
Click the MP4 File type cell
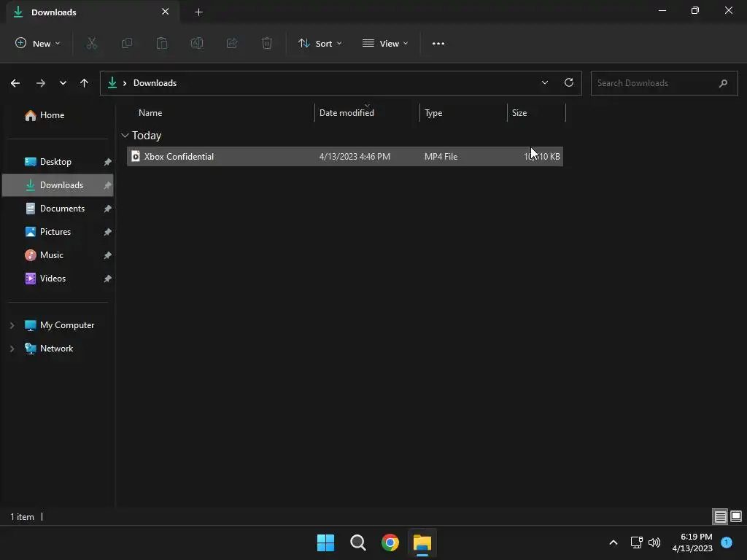441,157
